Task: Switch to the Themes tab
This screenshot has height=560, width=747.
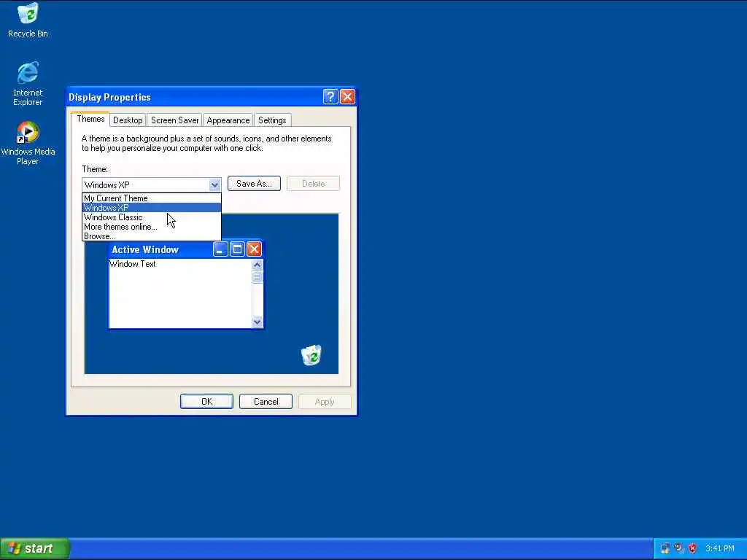Action: point(90,119)
